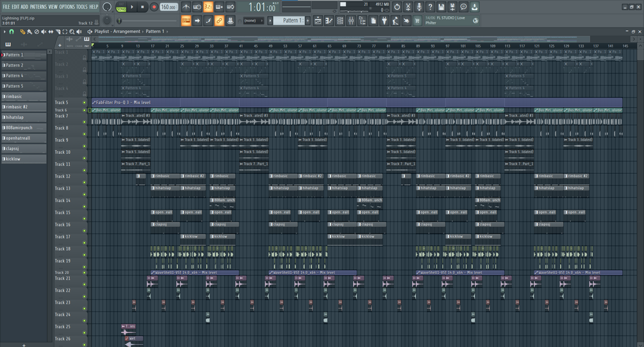Open the shopping cart content library
Screen dimensions: 644x347
coord(417,21)
